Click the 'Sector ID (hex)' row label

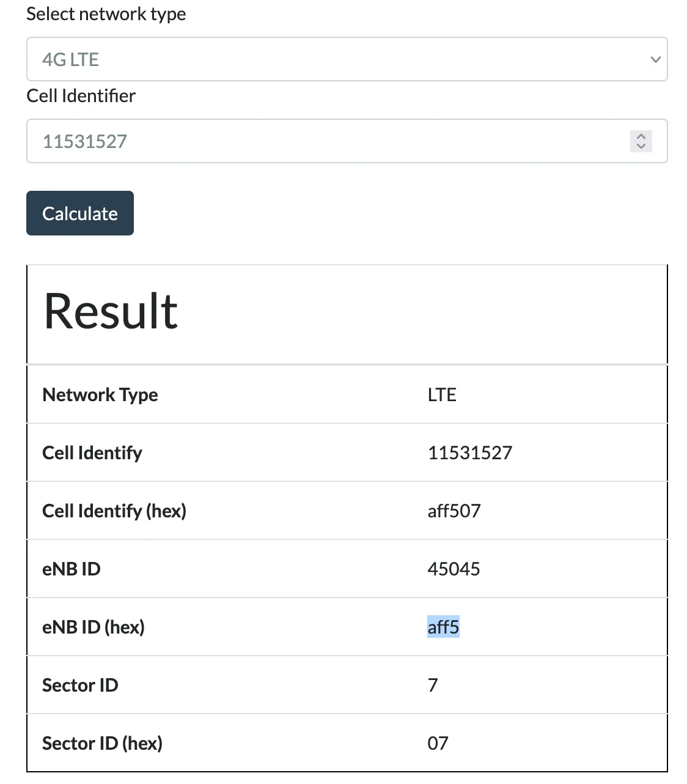pyautogui.click(x=102, y=743)
